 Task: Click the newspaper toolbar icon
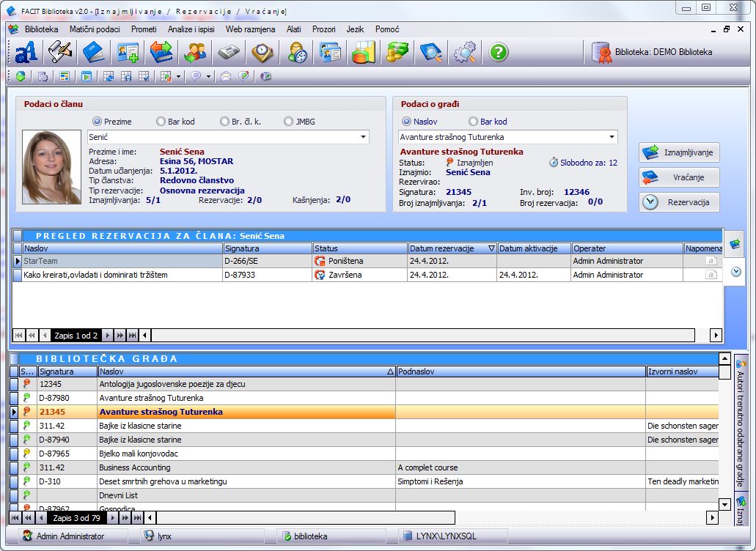click(x=229, y=53)
